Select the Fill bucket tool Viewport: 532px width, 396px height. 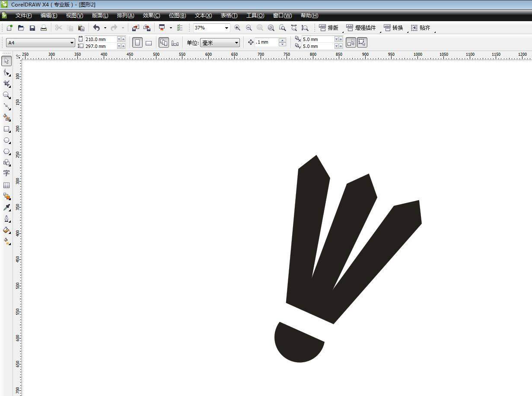pyautogui.click(x=6, y=230)
